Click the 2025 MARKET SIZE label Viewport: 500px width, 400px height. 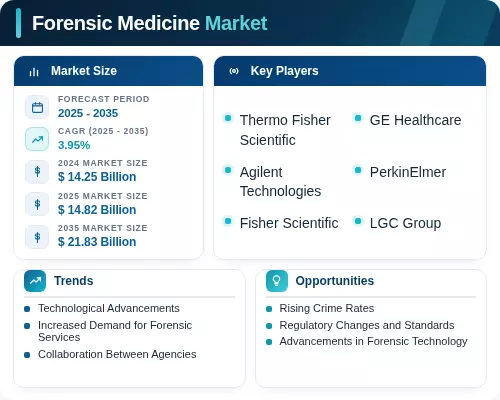click(103, 196)
